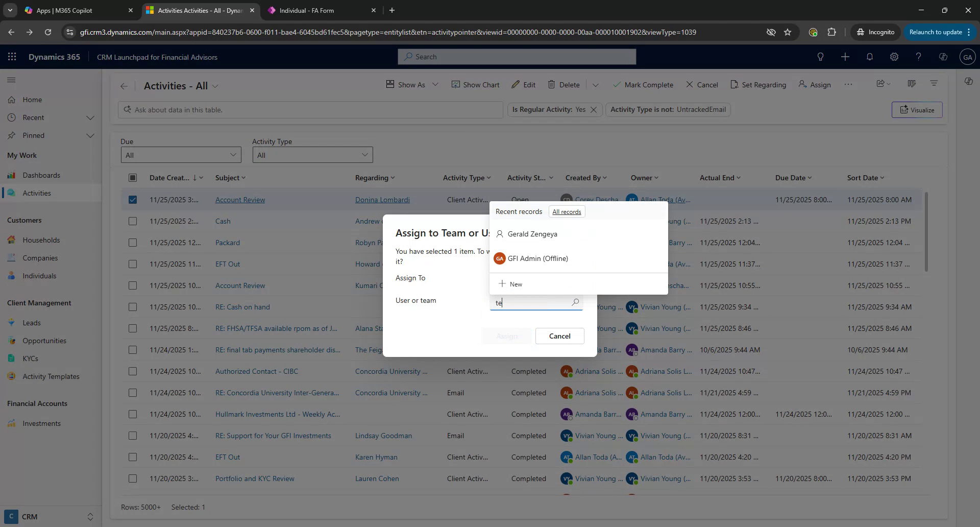Screen dimensions: 980x527
Task: Open the Edit Columns icon
Action: (x=913, y=84)
